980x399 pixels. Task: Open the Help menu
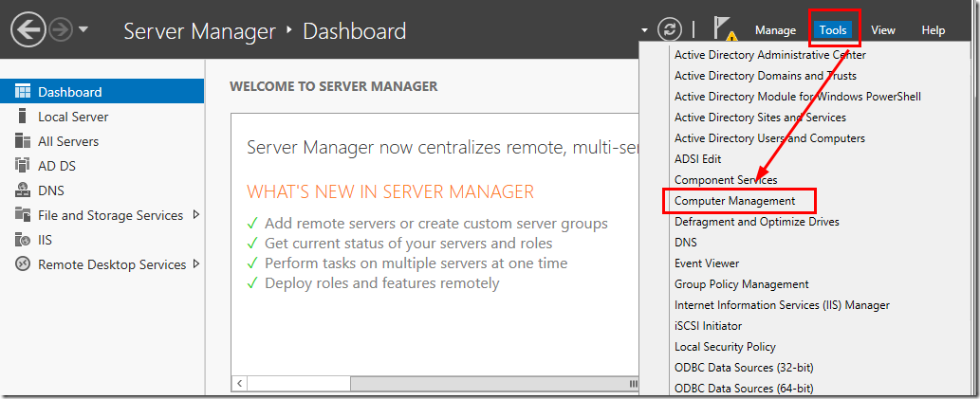click(933, 30)
